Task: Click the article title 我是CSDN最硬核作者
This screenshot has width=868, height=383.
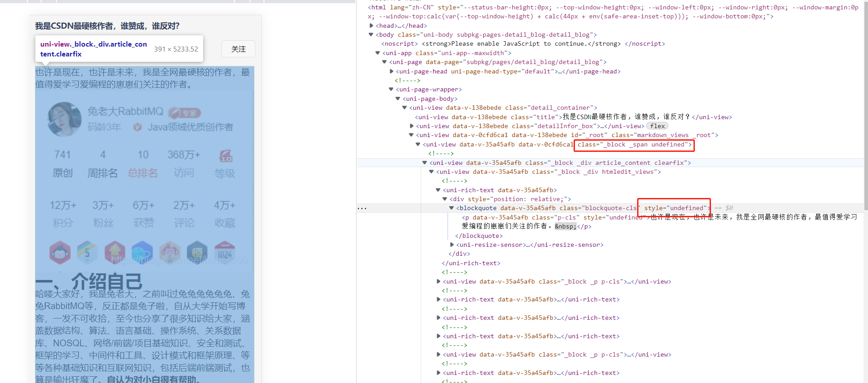Action: [107, 26]
